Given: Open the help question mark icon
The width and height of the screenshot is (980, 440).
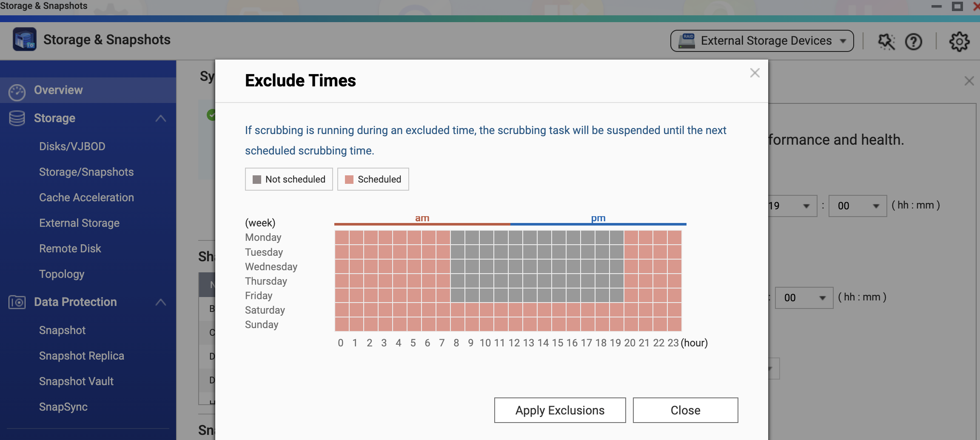Looking at the screenshot, I should coord(913,42).
